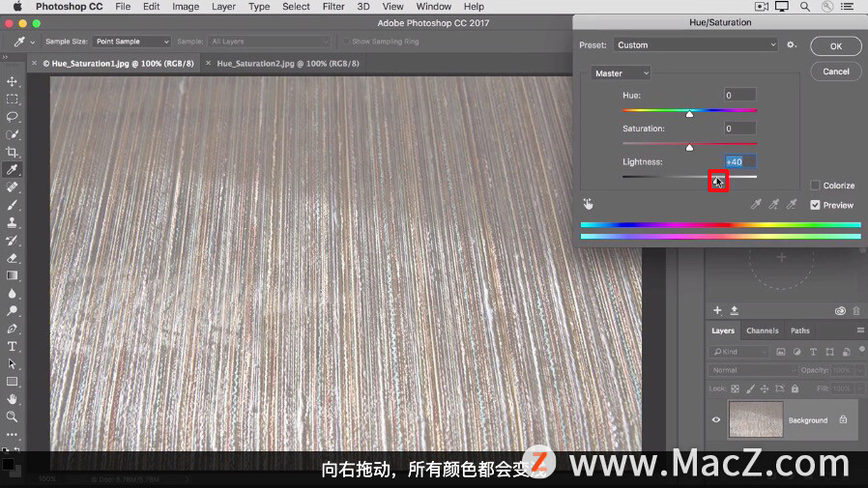
Task: Select the Horizontal Type tool
Action: (x=12, y=346)
